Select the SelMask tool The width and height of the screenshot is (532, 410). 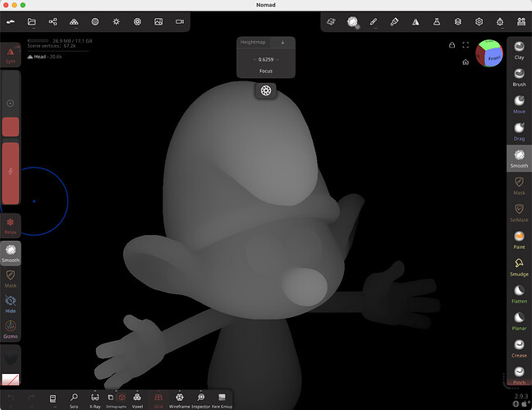coord(519,213)
